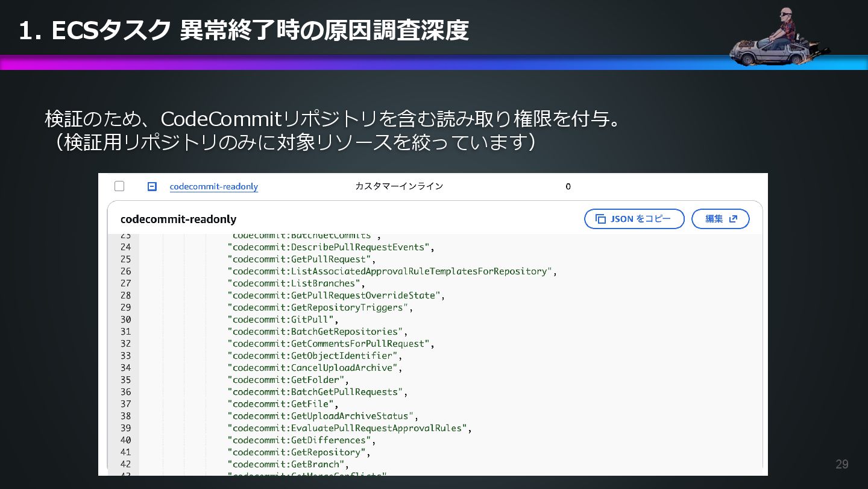Check the codecommit-readonly policy checkbox
The width and height of the screenshot is (868, 489).
tap(119, 186)
